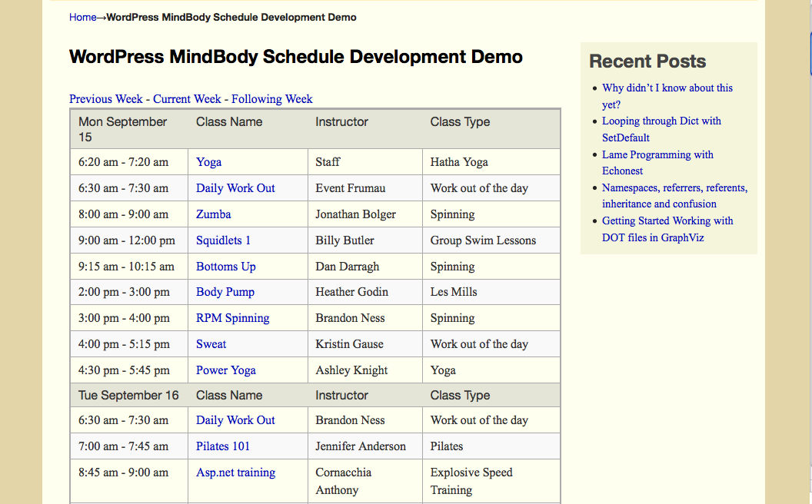Click the Squidlets 1 class
This screenshot has width=812, height=504.
pyautogui.click(x=223, y=240)
